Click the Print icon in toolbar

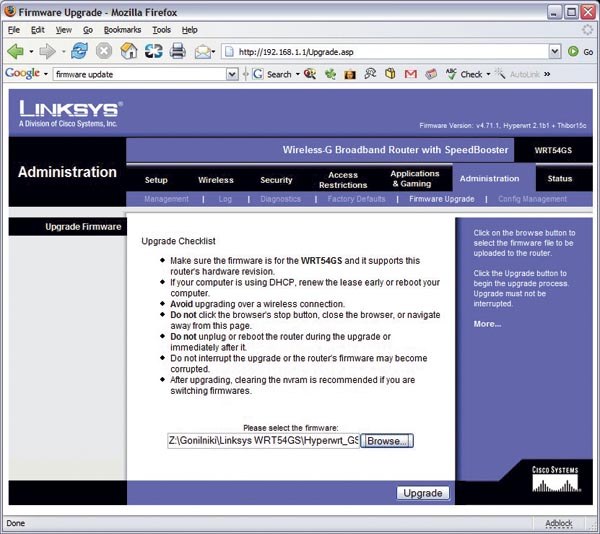(178, 51)
